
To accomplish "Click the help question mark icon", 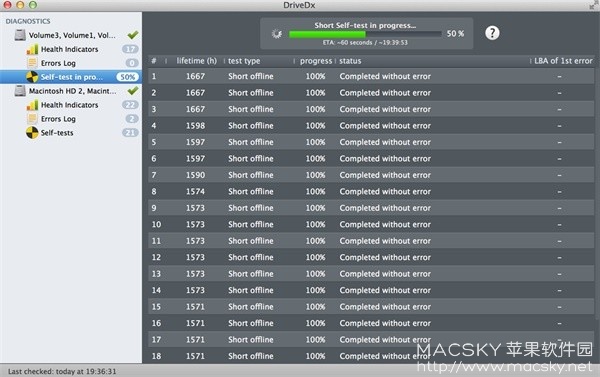I will pyautogui.click(x=492, y=33).
